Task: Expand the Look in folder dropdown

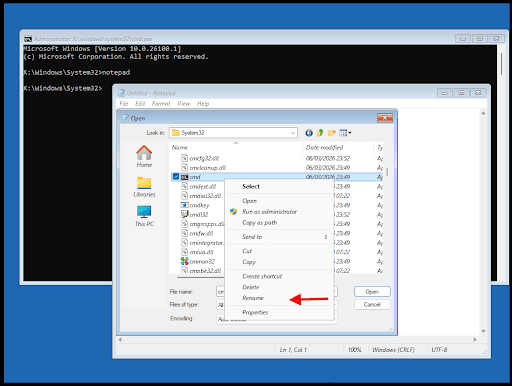Action: [x=293, y=133]
